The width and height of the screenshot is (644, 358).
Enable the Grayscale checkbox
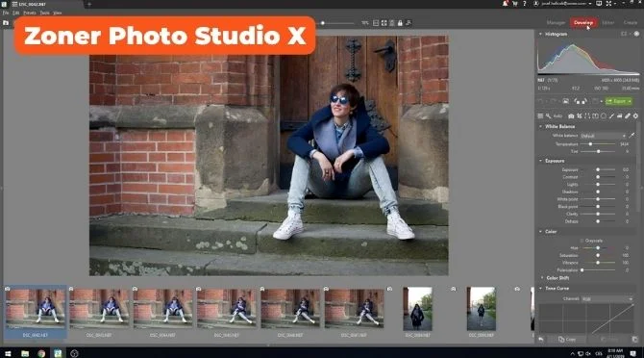pyautogui.click(x=582, y=241)
